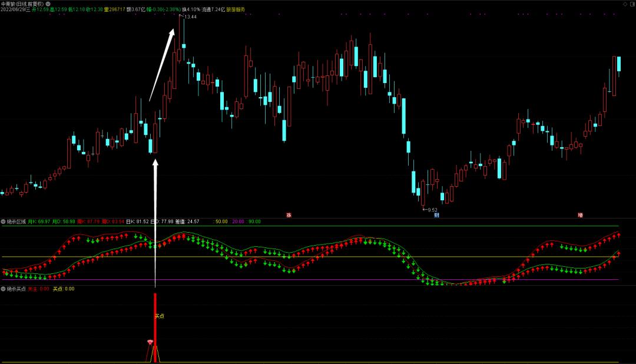Click the 周K: 67.79 value

tap(88, 221)
